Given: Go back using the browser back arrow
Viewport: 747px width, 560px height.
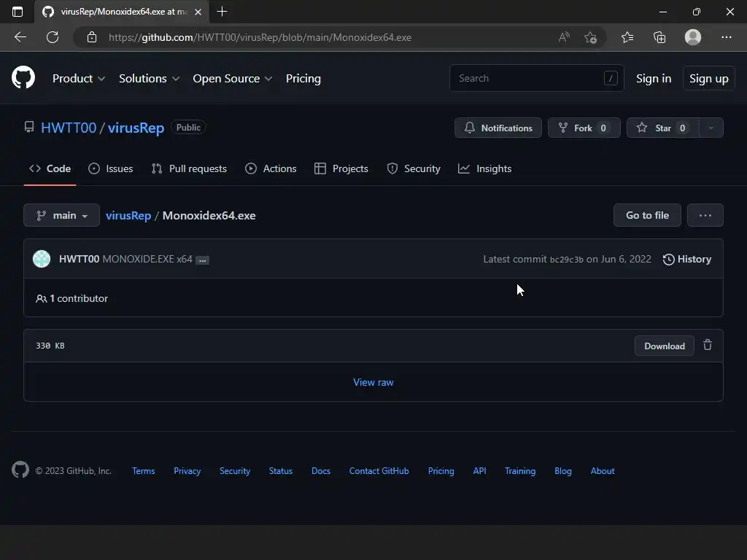Looking at the screenshot, I should [x=20, y=37].
